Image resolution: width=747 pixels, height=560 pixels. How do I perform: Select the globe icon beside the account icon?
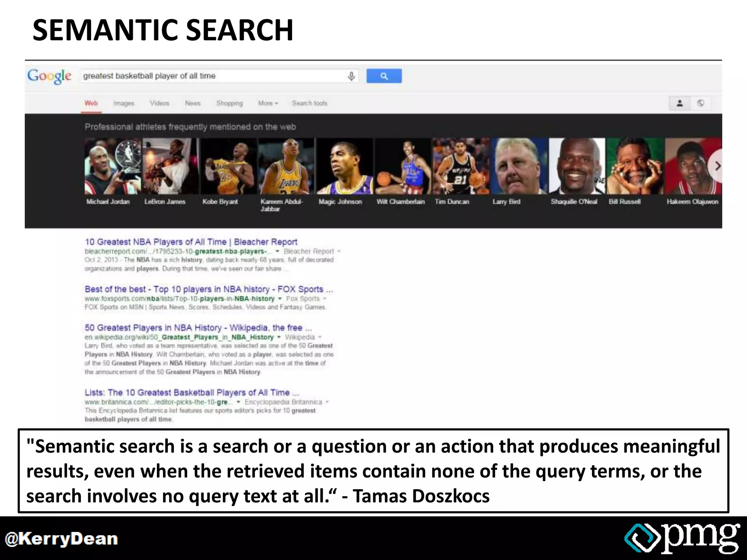[701, 103]
